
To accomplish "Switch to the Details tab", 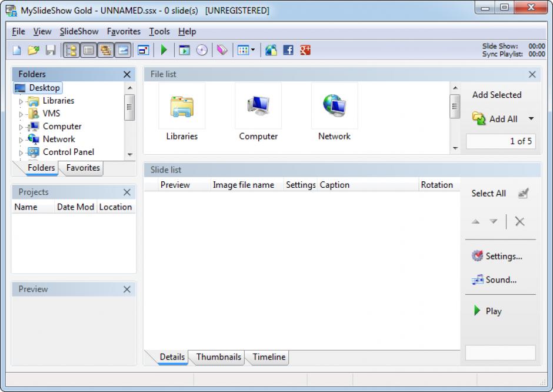I will point(172,357).
